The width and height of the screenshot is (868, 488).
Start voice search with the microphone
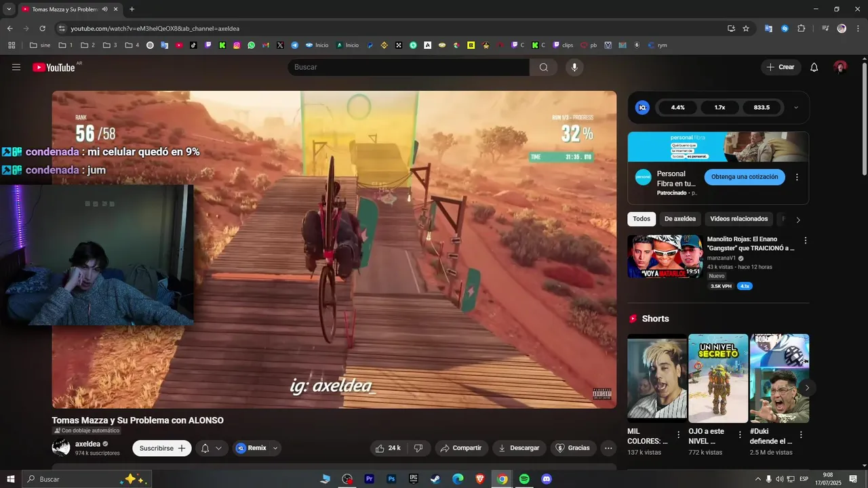pos(574,67)
